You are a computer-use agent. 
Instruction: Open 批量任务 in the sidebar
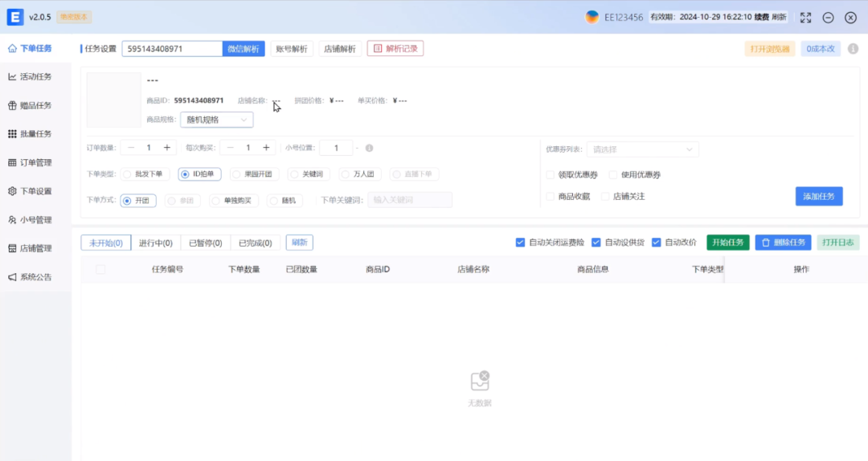pos(30,133)
